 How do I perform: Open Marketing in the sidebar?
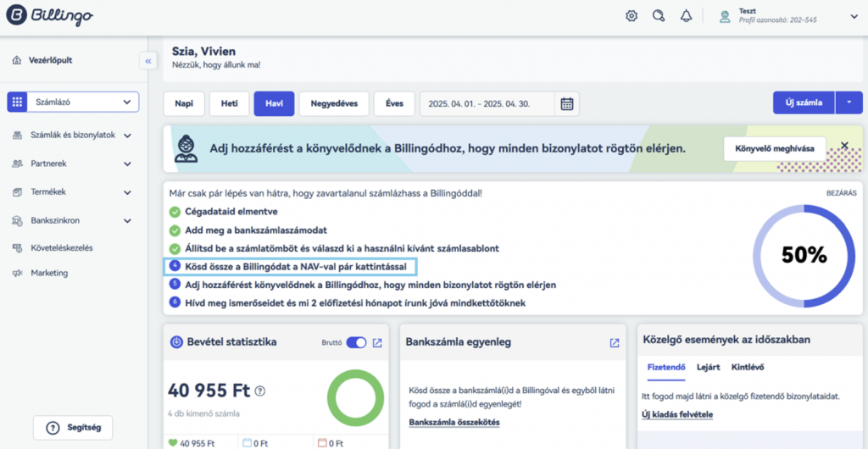click(49, 273)
